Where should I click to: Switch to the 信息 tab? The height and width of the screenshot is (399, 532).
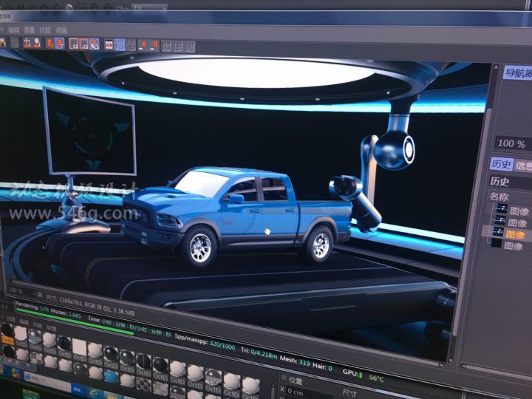pyautogui.click(x=523, y=166)
